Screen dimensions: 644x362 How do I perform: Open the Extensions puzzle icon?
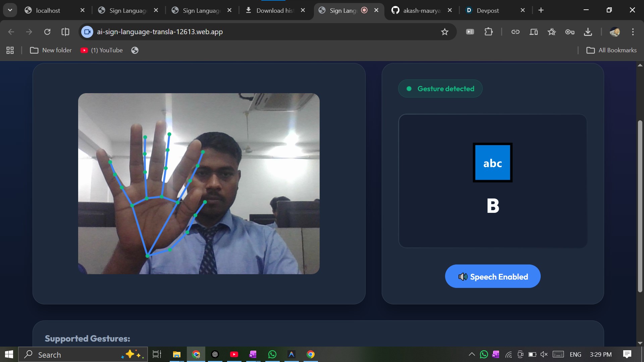488,32
